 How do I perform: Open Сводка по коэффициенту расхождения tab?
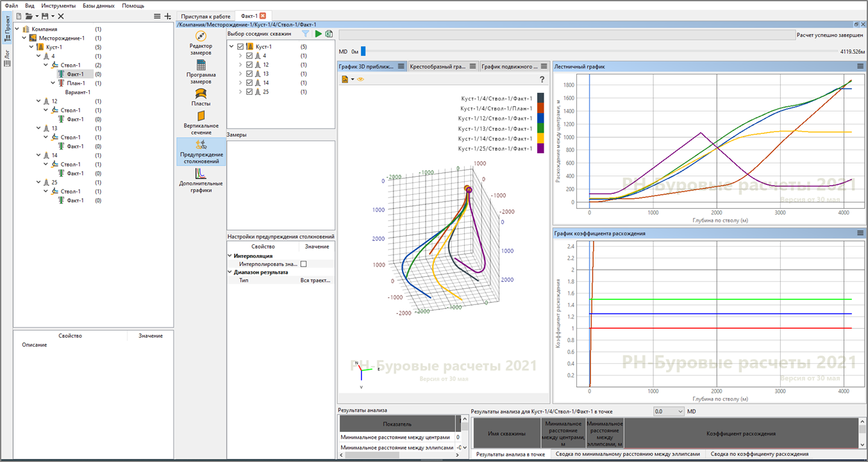760,454
